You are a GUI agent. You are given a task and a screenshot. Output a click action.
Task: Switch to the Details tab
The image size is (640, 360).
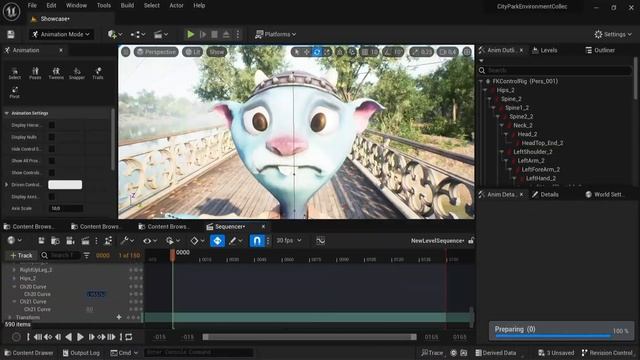click(x=545, y=194)
